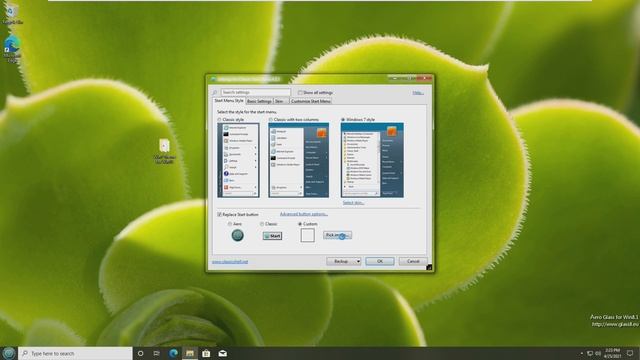Show hidden system tray icons
Viewport: 640px width, 360px height.
(582, 353)
